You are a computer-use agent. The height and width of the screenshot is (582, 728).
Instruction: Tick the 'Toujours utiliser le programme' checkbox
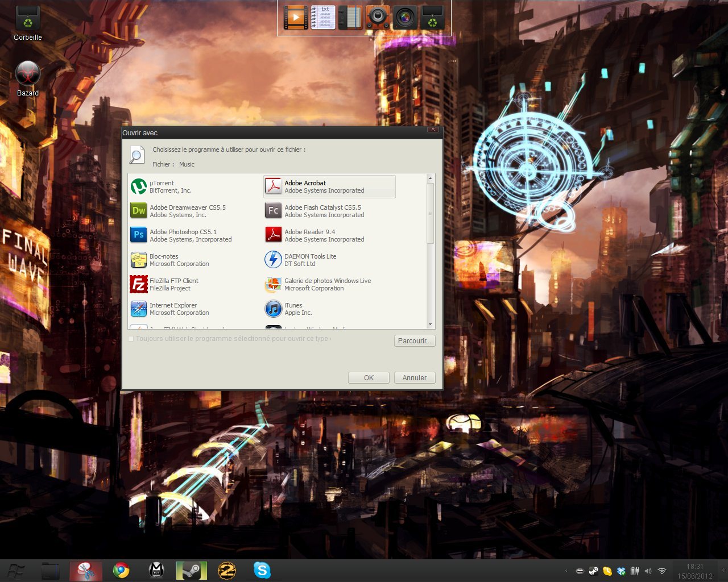click(131, 339)
